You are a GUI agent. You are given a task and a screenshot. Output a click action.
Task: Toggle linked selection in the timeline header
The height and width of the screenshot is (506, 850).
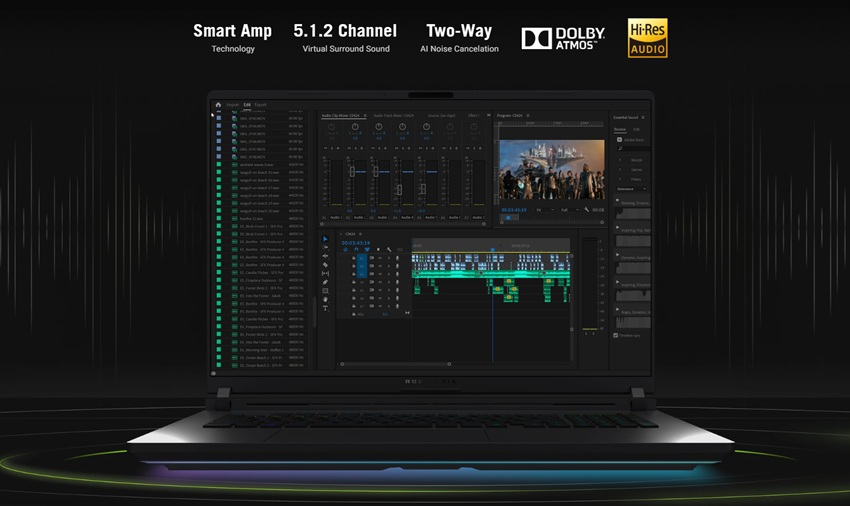(x=367, y=249)
